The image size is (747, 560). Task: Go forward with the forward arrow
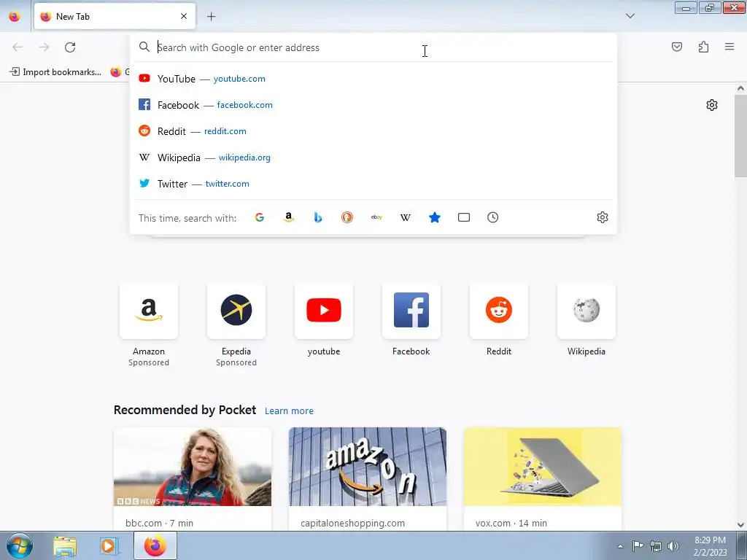pyautogui.click(x=44, y=47)
